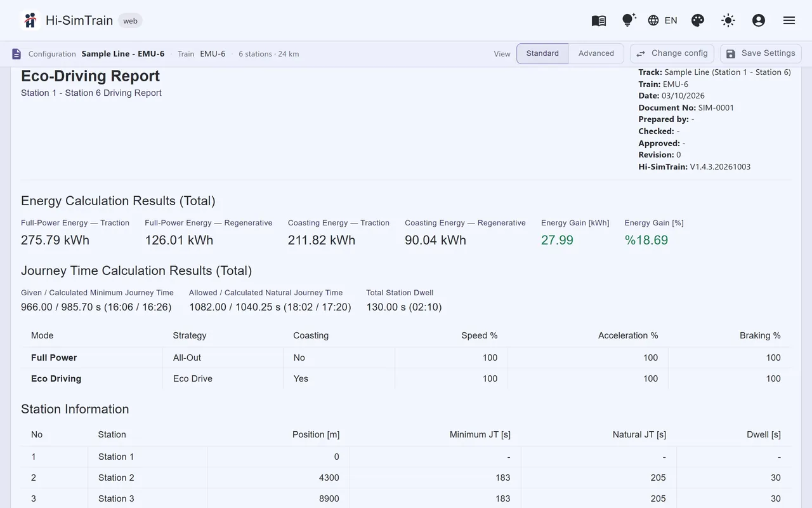Click 'Station 1' in station table

pyautogui.click(x=116, y=457)
